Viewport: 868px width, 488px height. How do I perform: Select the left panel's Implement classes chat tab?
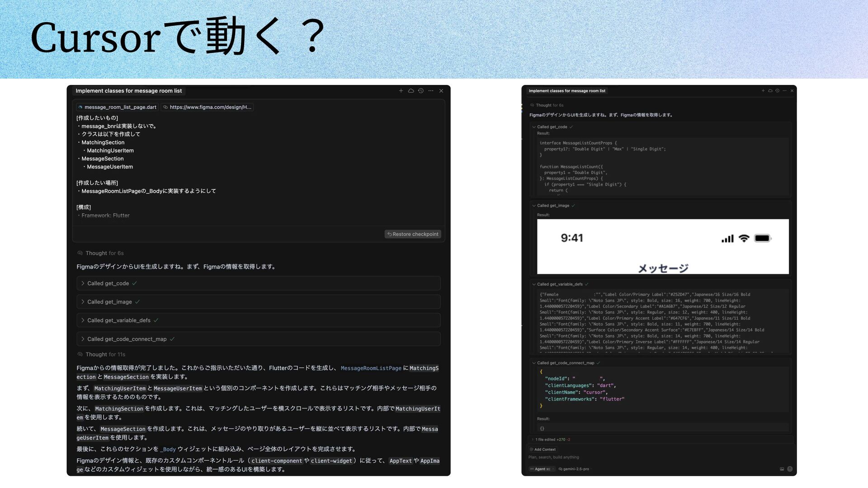click(x=129, y=91)
